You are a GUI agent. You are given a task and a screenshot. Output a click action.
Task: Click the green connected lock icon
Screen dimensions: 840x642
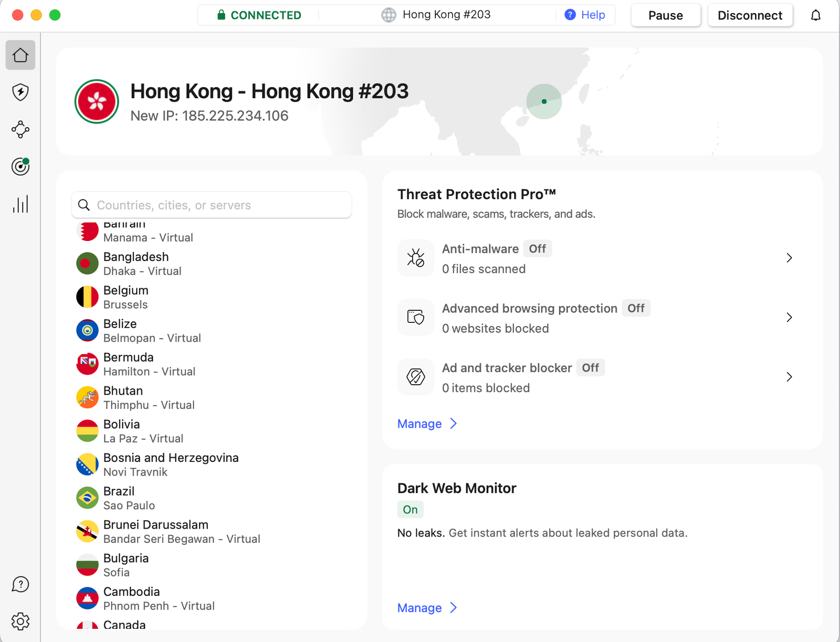[x=222, y=15]
